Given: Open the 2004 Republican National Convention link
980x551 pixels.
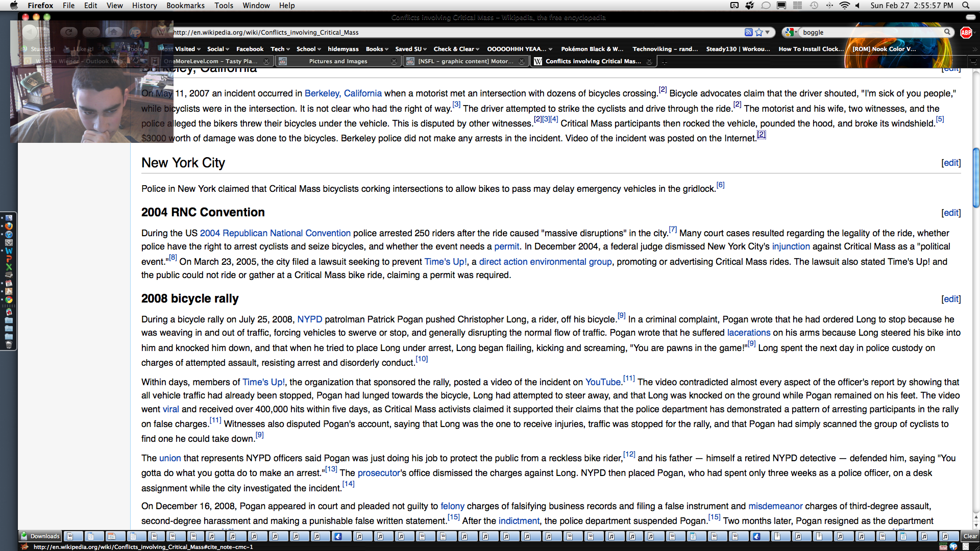Looking at the screenshot, I should click(275, 233).
